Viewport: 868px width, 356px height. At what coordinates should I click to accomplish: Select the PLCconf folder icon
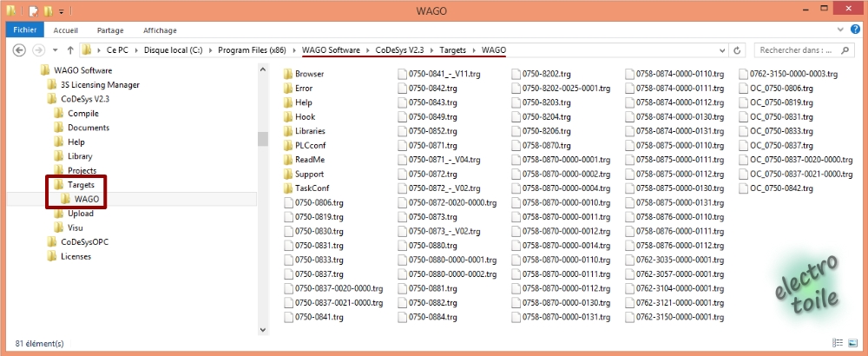point(288,146)
